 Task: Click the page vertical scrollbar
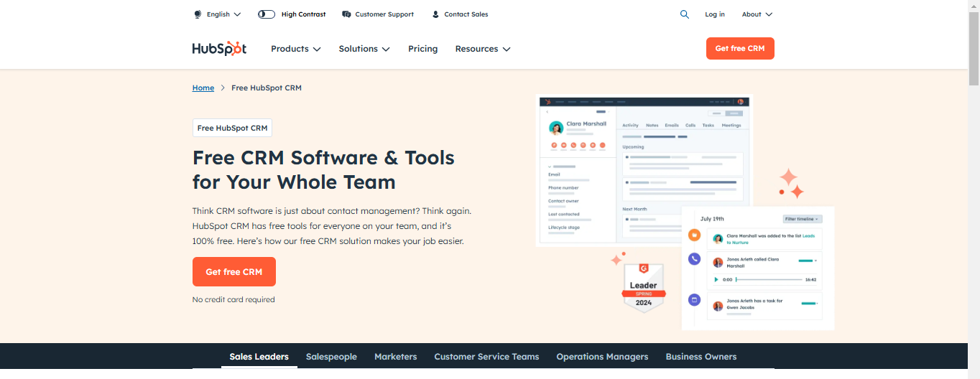pos(974,189)
